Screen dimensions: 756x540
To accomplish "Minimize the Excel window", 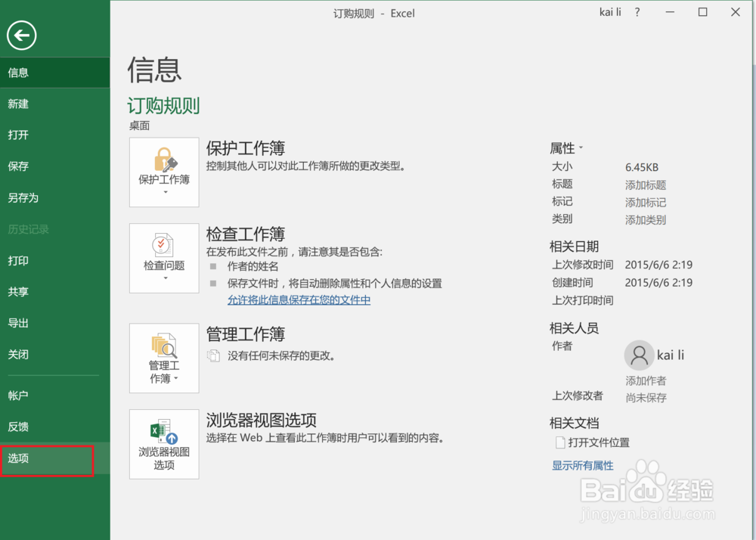I will point(670,12).
